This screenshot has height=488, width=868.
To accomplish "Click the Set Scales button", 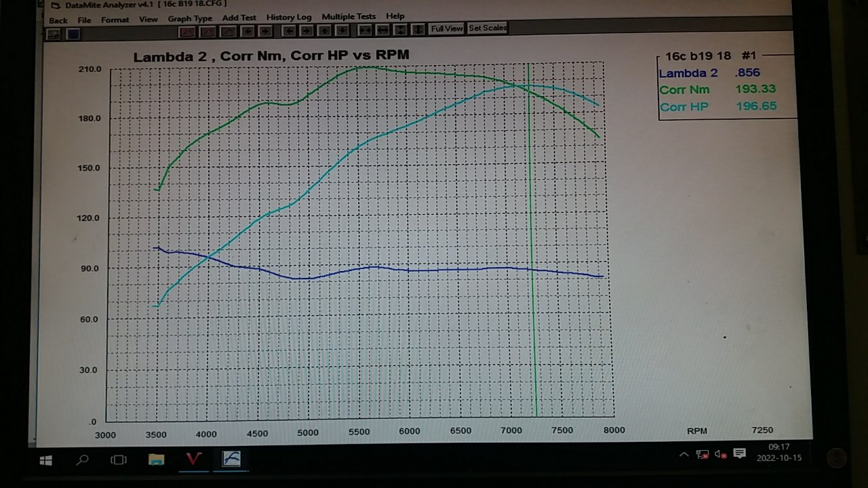I will coord(488,28).
